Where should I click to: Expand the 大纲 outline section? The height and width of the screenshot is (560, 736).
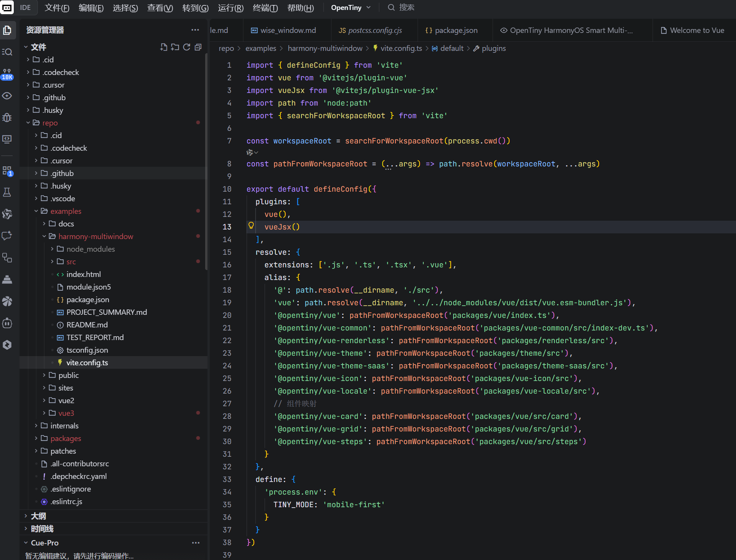(x=38, y=516)
